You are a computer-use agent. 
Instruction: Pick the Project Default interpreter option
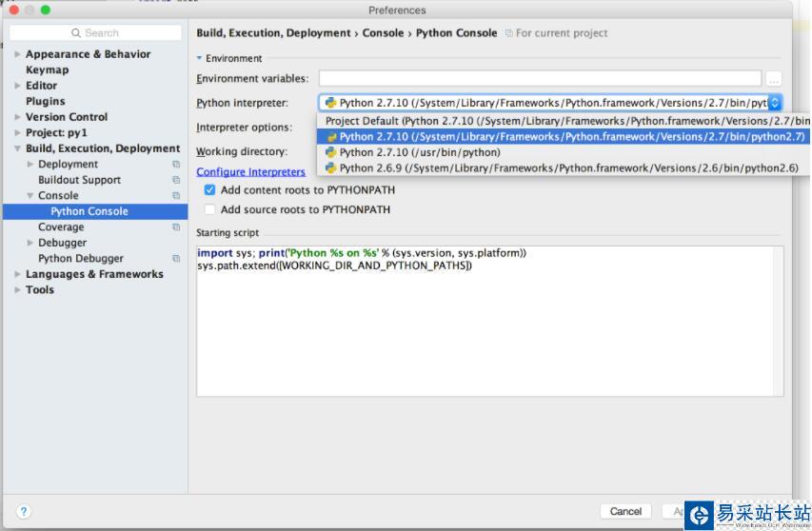click(562, 121)
